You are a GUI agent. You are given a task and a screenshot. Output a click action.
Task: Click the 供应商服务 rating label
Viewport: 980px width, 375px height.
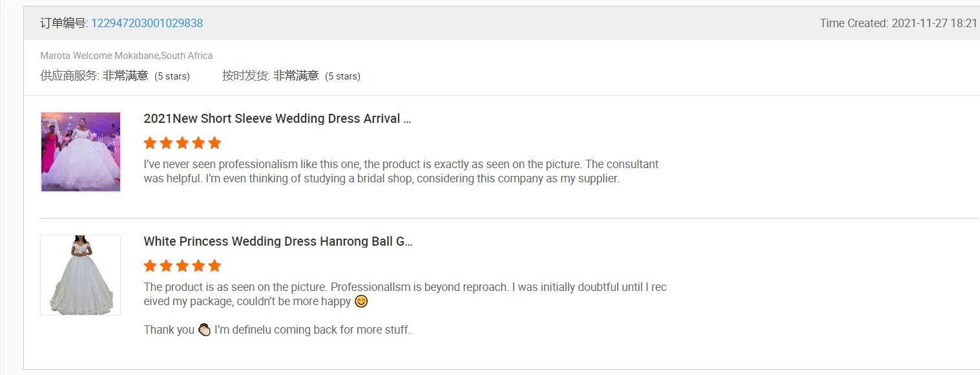[x=69, y=76]
